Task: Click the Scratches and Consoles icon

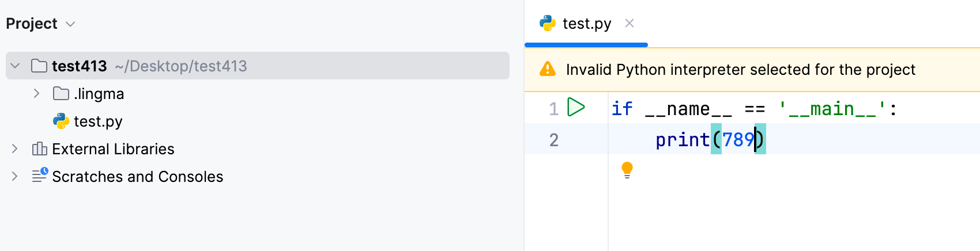Action: [40, 176]
